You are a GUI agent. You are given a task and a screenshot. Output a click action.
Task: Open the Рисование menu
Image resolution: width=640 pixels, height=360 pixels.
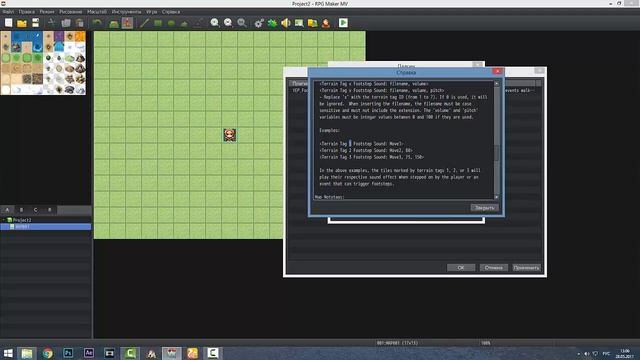[x=71, y=12]
